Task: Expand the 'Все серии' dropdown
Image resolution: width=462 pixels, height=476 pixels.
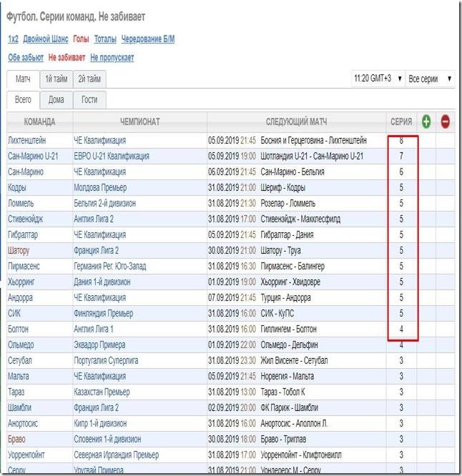Action: (430, 79)
